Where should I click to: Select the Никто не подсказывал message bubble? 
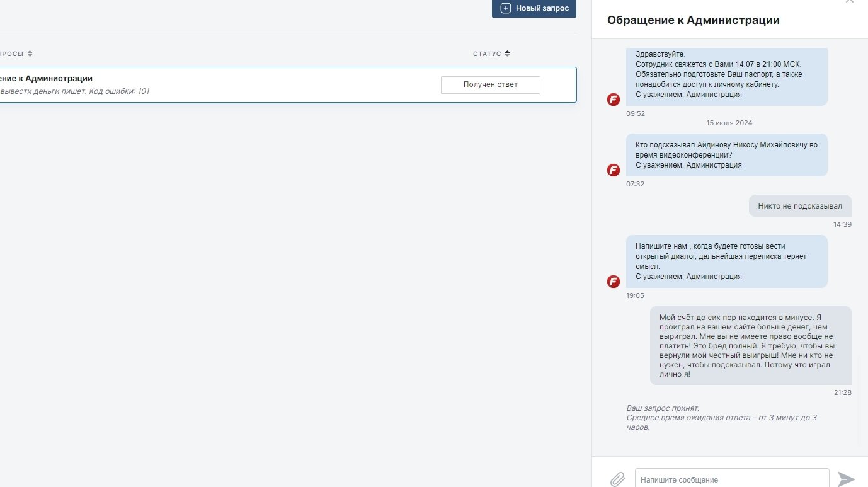click(x=800, y=206)
